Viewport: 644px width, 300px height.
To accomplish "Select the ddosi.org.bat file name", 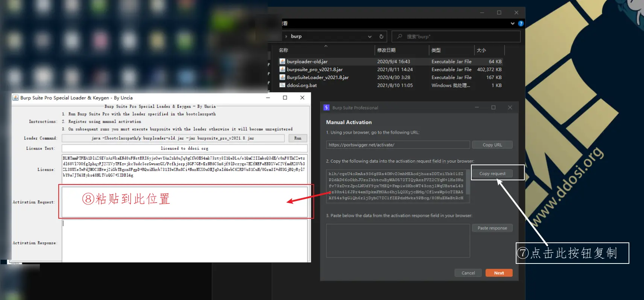I will click(302, 85).
